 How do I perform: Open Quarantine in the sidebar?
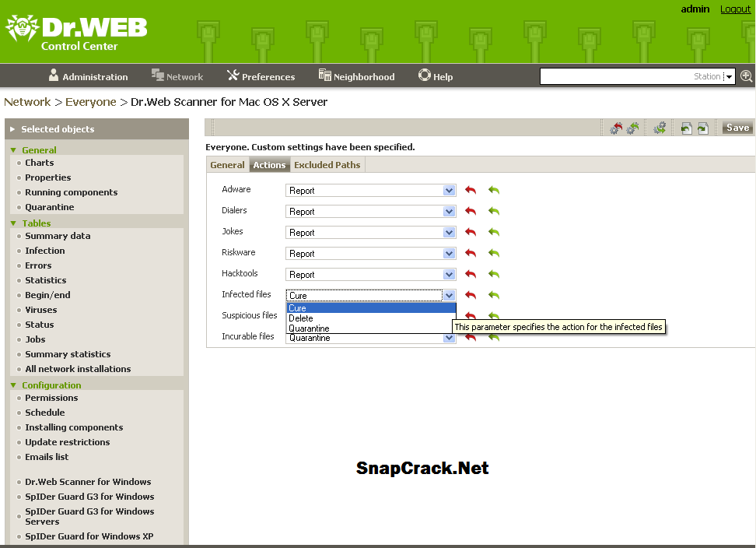[x=50, y=207]
